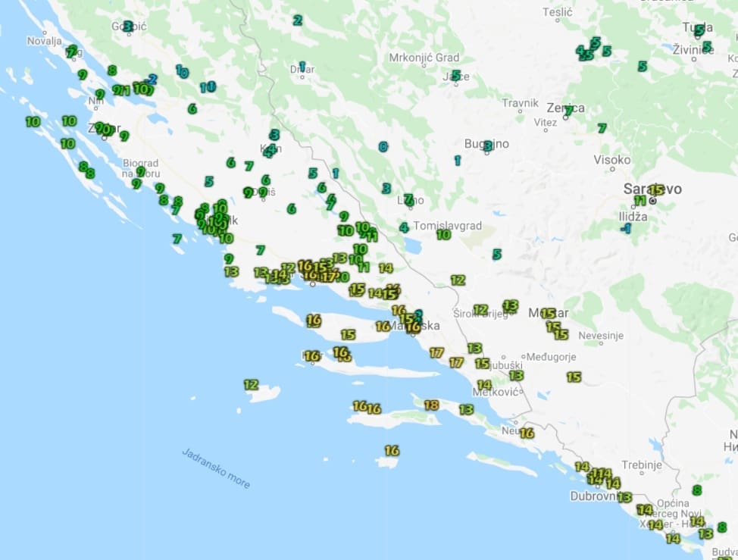Click the 4 marker left of Tomislavgrad
The width and height of the screenshot is (738, 560).
(404, 227)
